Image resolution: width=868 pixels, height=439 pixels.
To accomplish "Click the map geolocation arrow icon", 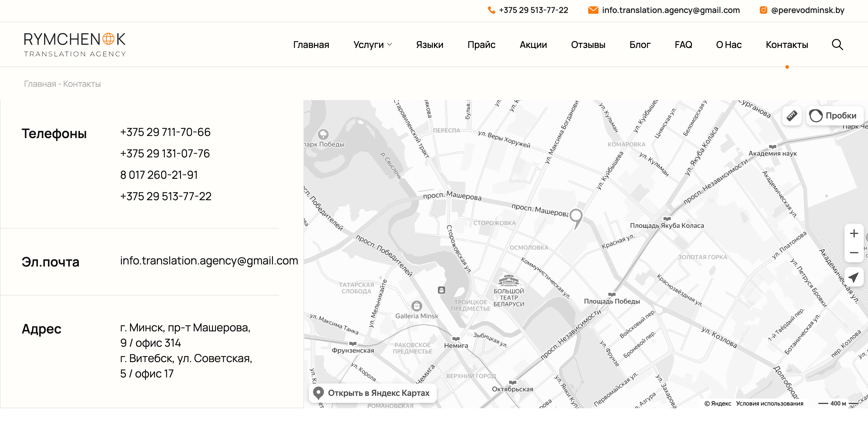I will [854, 277].
